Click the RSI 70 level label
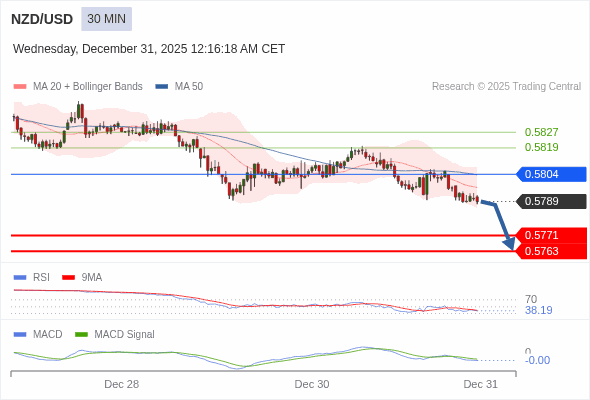The image size is (590, 400). (531, 300)
